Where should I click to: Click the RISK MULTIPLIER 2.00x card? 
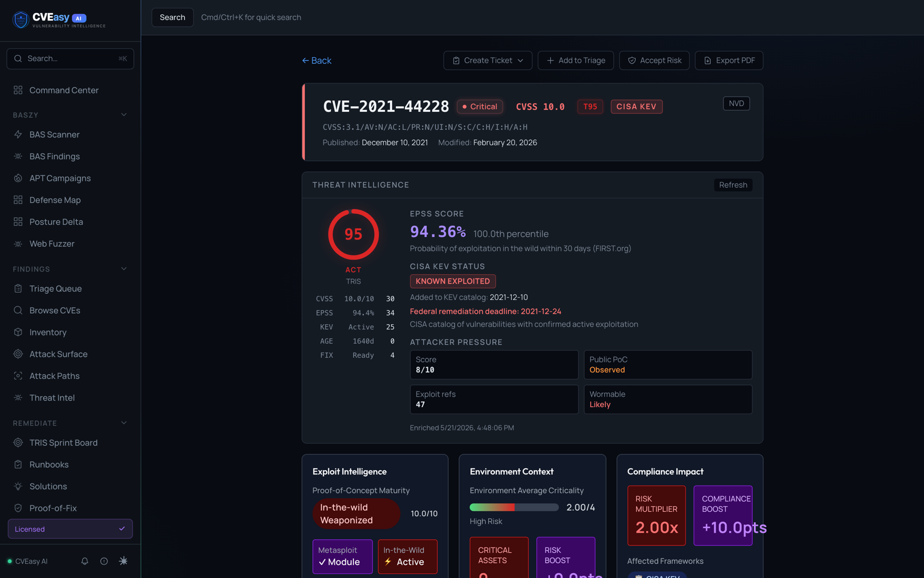pyautogui.click(x=656, y=515)
